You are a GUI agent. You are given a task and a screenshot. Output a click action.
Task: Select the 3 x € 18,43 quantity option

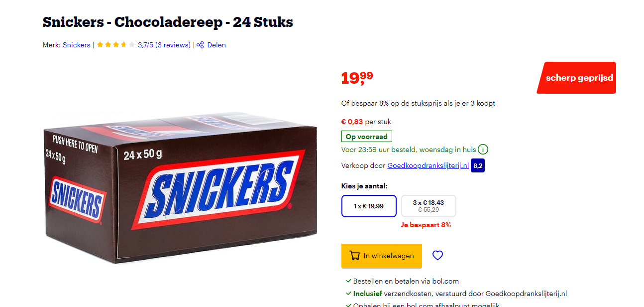click(x=429, y=206)
